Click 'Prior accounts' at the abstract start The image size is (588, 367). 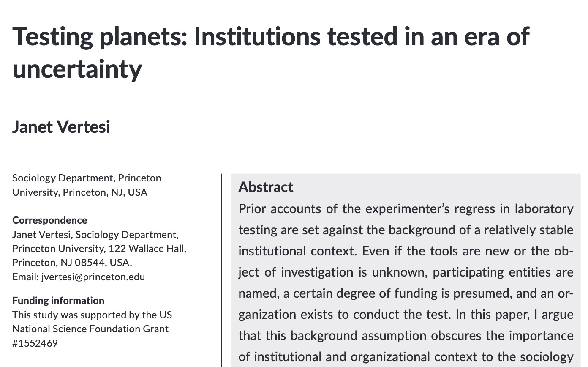pyautogui.click(x=273, y=209)
